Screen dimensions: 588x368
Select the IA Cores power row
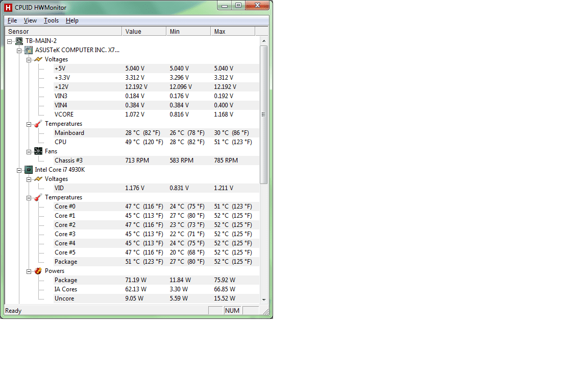point(156,289)
